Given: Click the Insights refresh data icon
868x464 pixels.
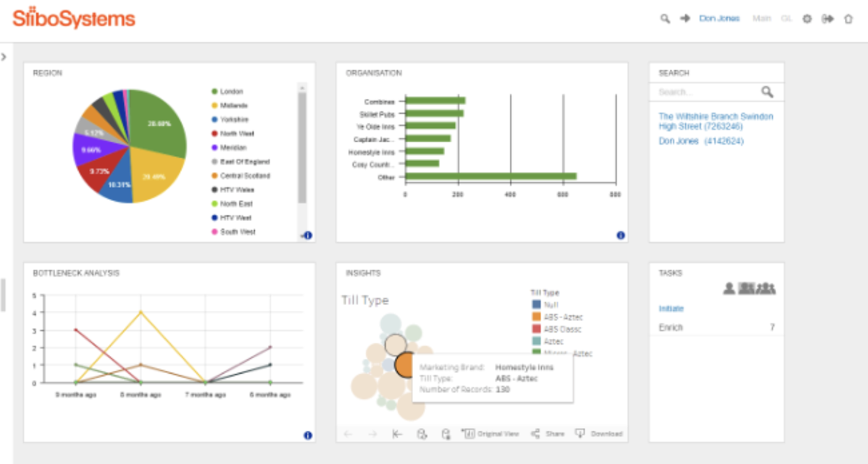Looking at the screenshot, I should (422, 434).
